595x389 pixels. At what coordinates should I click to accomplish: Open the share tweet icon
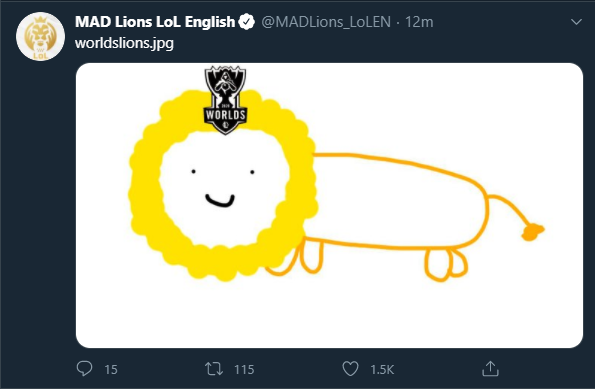[x=490, y=369]
